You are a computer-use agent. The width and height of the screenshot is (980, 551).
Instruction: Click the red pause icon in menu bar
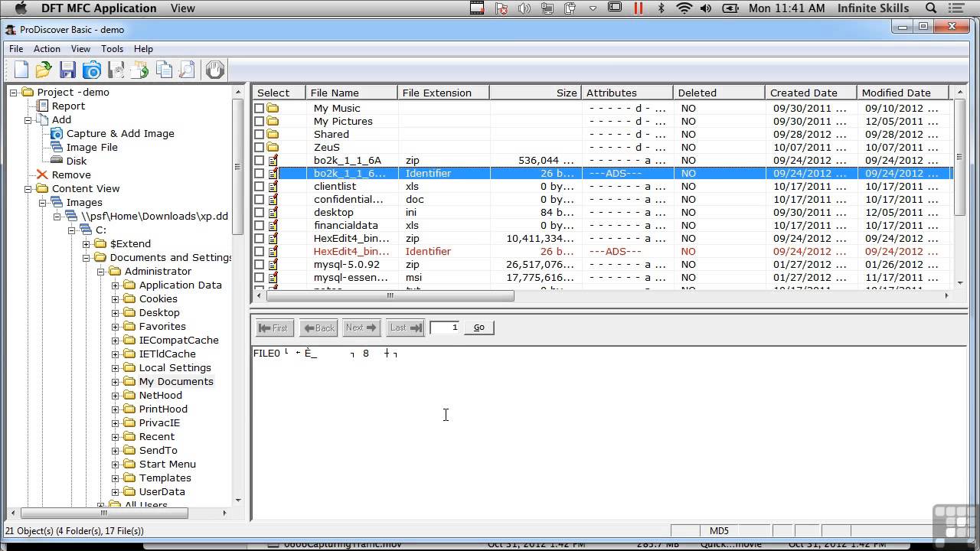[x=639, y=8]
